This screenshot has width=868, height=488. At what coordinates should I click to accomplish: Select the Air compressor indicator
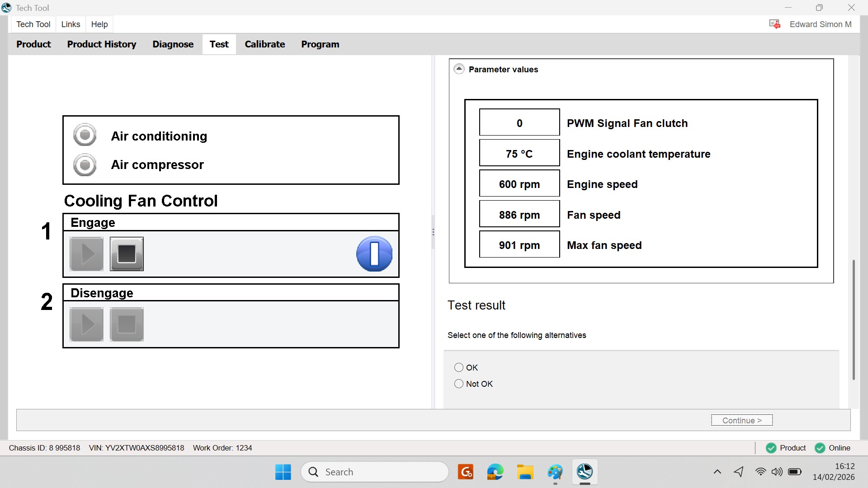pos(85,165)
